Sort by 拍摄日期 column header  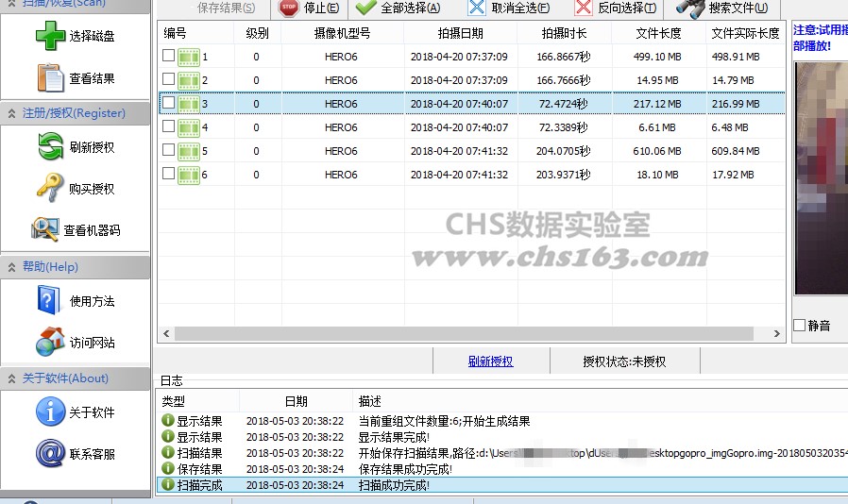pos(460,33)
